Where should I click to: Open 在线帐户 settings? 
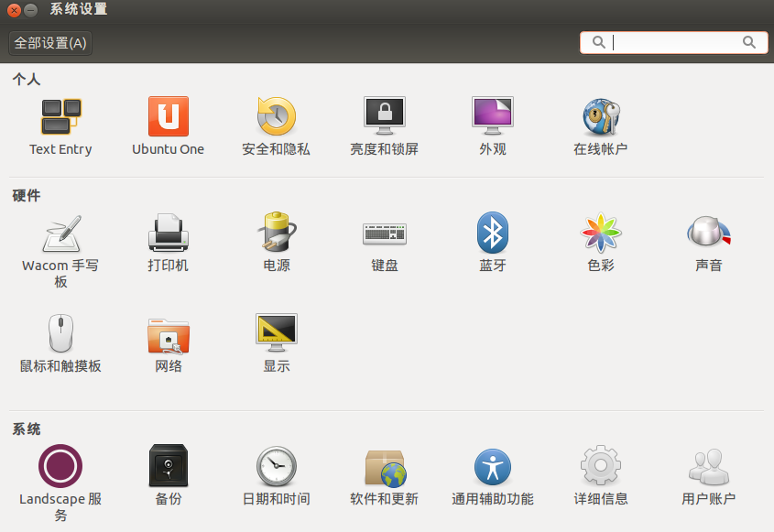coord(601,127)
